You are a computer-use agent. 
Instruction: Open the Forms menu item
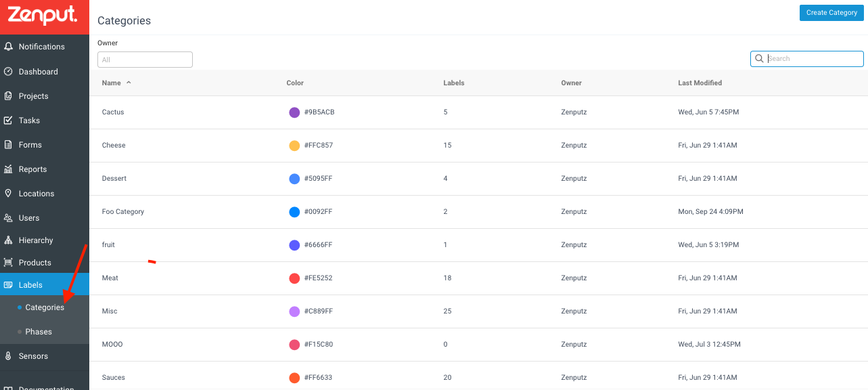coord(45,145)
